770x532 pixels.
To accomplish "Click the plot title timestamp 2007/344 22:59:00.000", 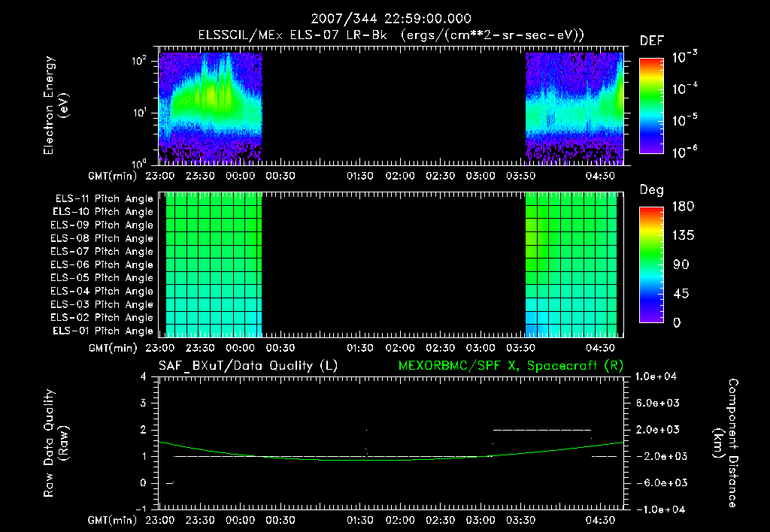I will point(391,19).
